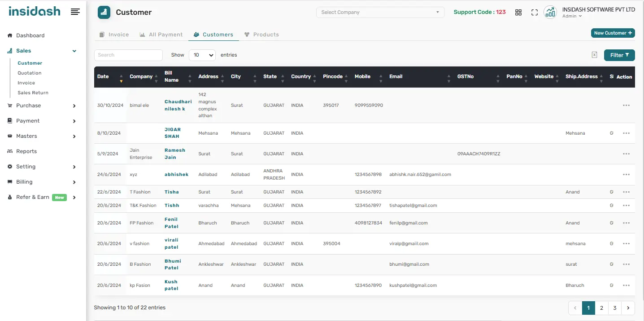The width and height of the screenshot is (644, 321).
Task: Open the Select Company dropdown
Action: [x=380, y=12]
